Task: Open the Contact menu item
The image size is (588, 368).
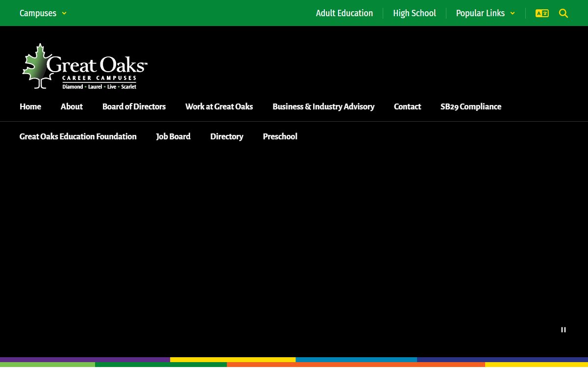Action: click(407, 106)
